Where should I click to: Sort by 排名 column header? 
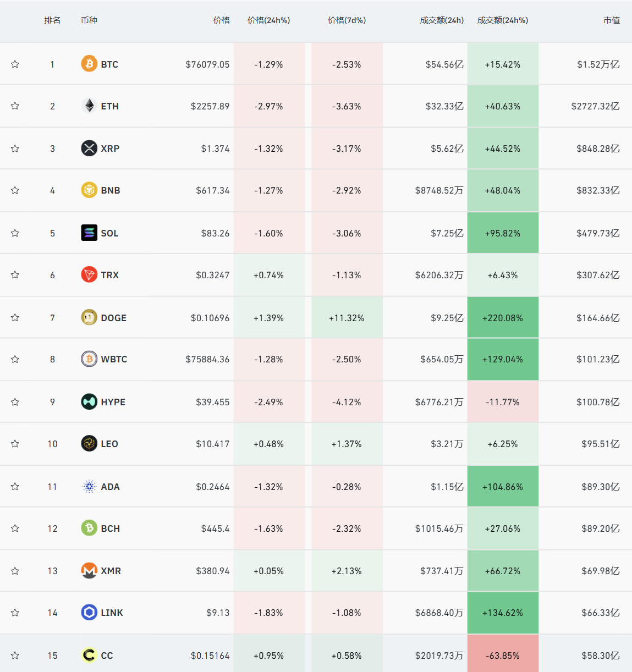click(x=52, y=20)
